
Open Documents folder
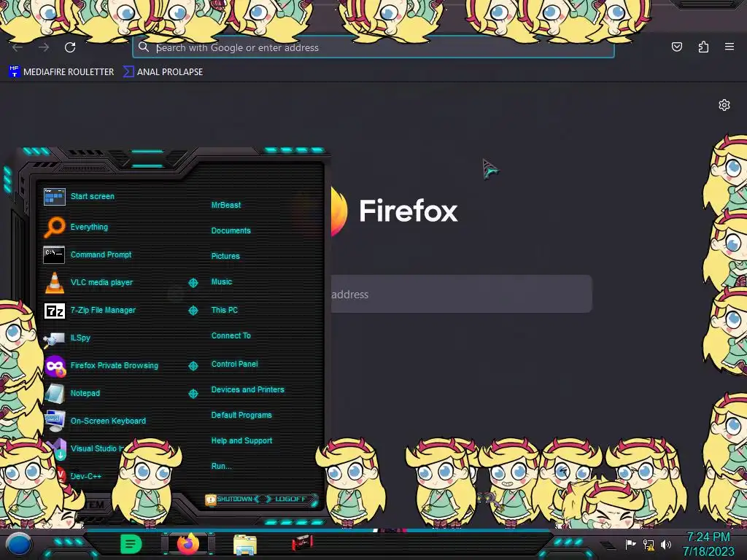pyautogui.click(x=231, y=230)
